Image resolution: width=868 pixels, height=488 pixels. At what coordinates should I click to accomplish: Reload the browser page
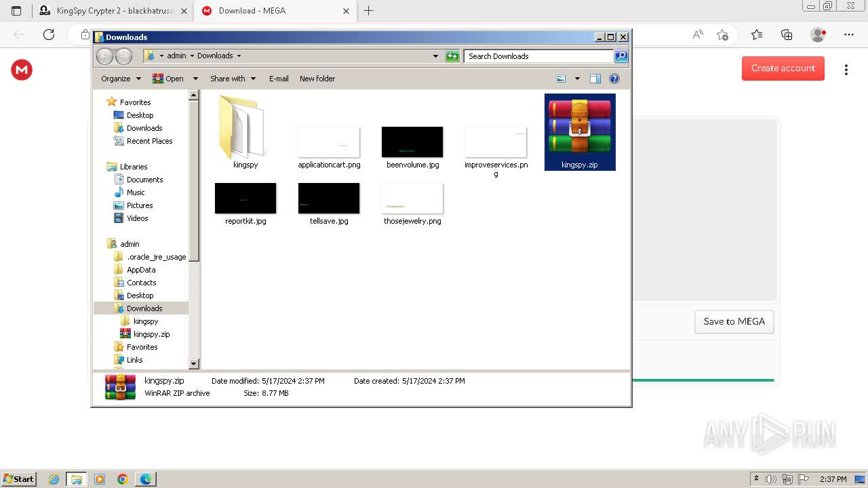click(x=49, y=35)
